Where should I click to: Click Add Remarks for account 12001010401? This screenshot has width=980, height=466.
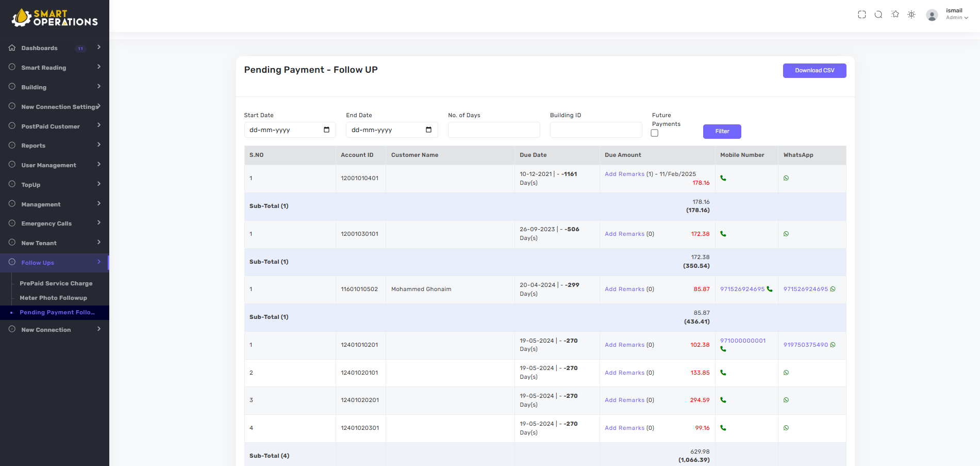pos(624,174)
